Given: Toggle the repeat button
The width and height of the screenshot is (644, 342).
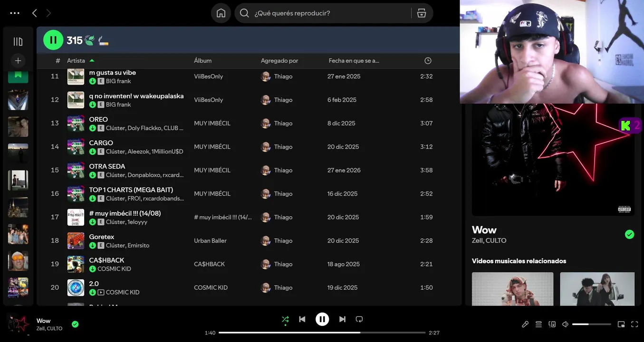Looking at the screenshot, I should click(x=359, y=319).
